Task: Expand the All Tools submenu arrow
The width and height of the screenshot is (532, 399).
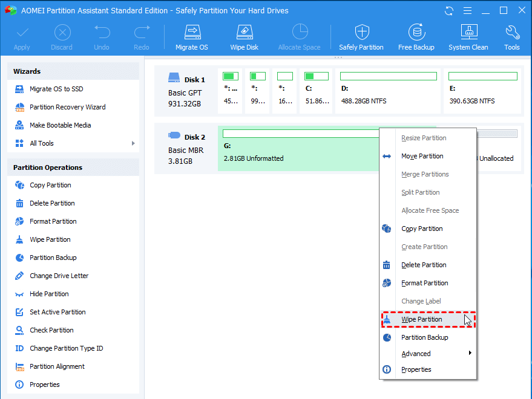Action: 133,143
